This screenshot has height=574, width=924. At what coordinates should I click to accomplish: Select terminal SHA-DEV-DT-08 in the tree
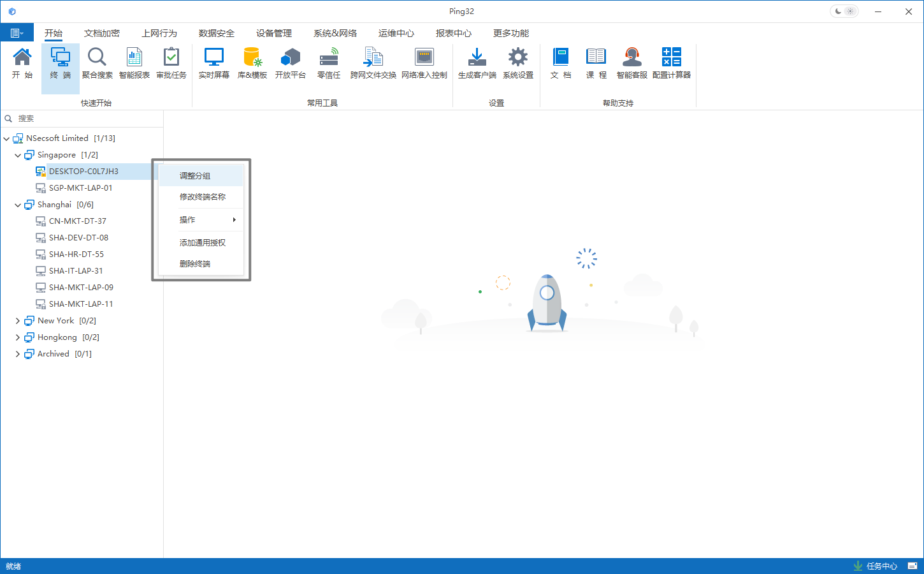(78, 238)
